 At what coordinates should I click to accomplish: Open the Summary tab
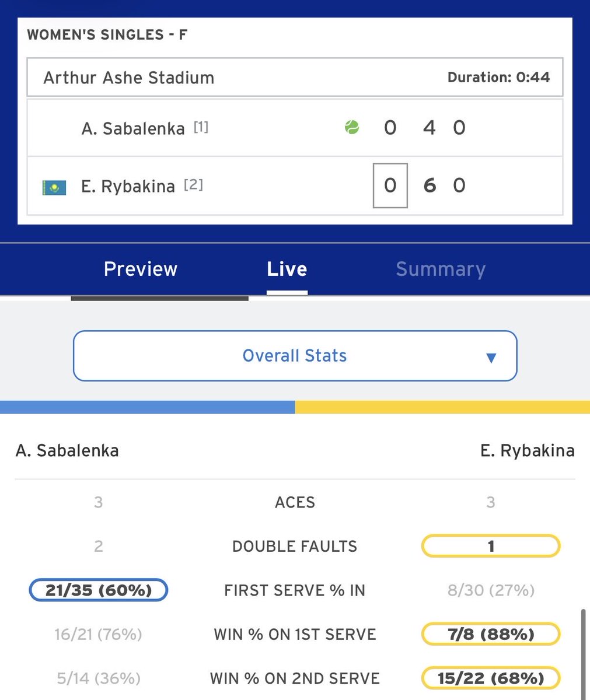tap(441, 269)
